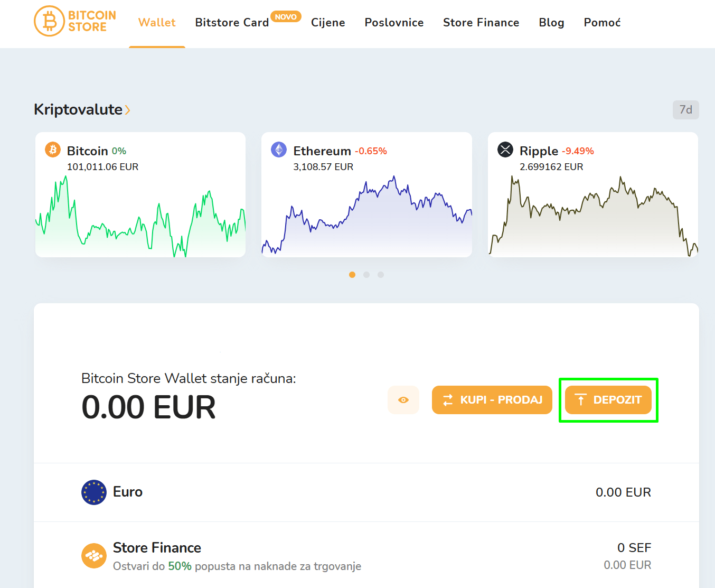This screenshot has height=588, width=715.
Task: Open the Poslovnice menu item
Action: (x=394, y=23)
